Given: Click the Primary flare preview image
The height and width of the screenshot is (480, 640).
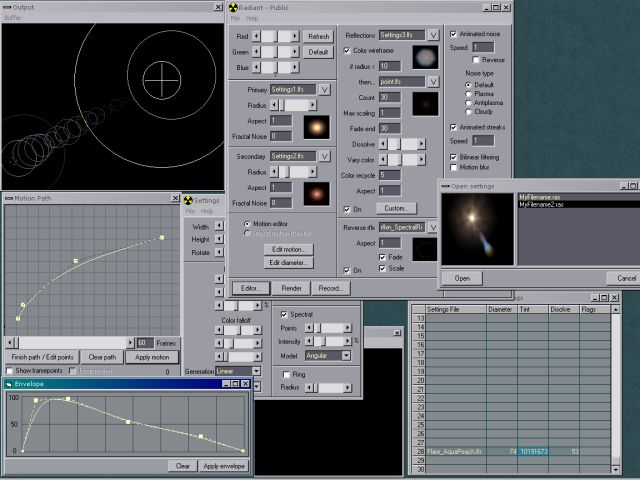Looking at the screenshot, I should (316, 127).
